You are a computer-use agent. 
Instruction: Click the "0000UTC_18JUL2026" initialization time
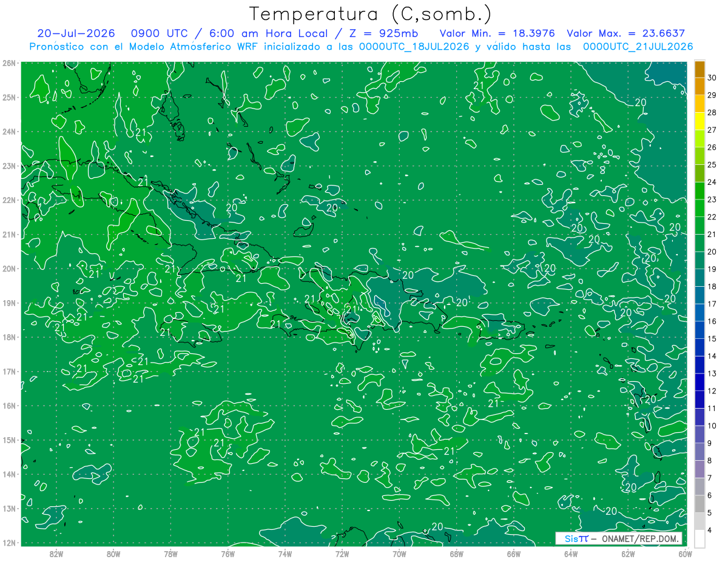click(414, 46)
